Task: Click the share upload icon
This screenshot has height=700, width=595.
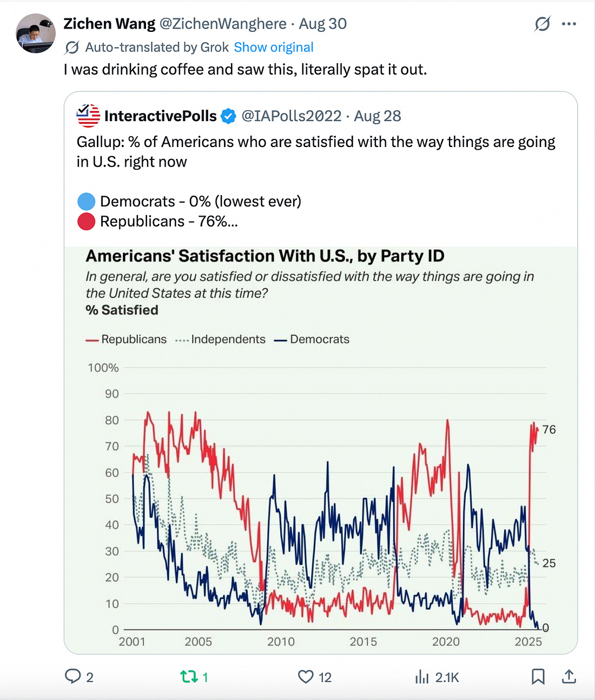Action: click(x=569, y=676)
